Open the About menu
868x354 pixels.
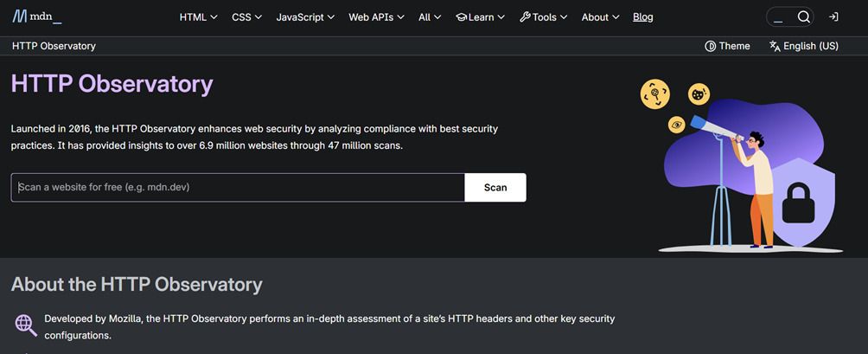[600, 16]
